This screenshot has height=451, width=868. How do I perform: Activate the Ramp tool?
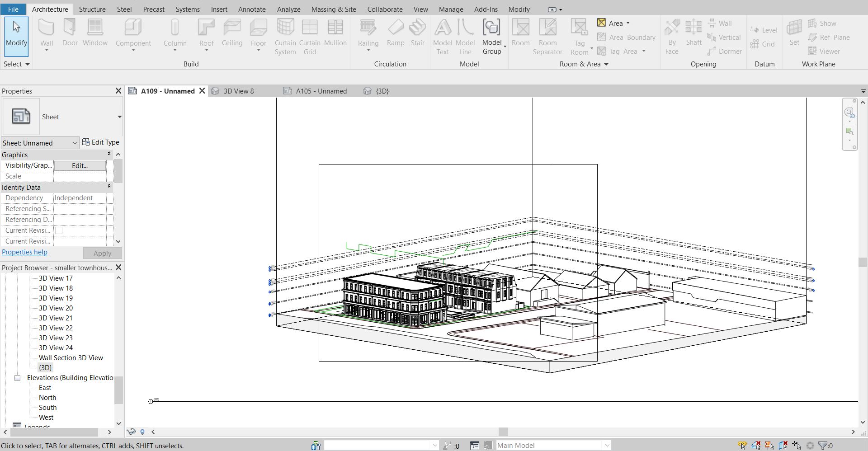(396, 33)
